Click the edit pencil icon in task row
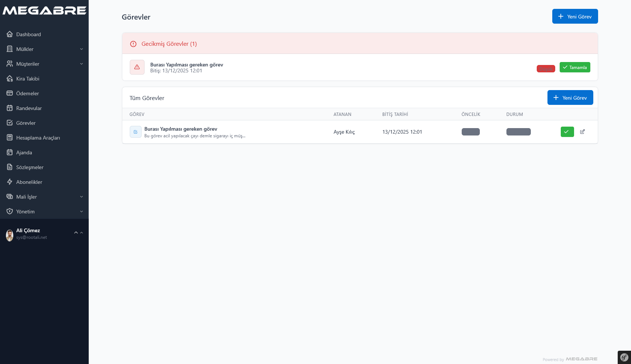The height and width of the screenshot is (364, 631). pyautogui.click(x=582, y=132)
